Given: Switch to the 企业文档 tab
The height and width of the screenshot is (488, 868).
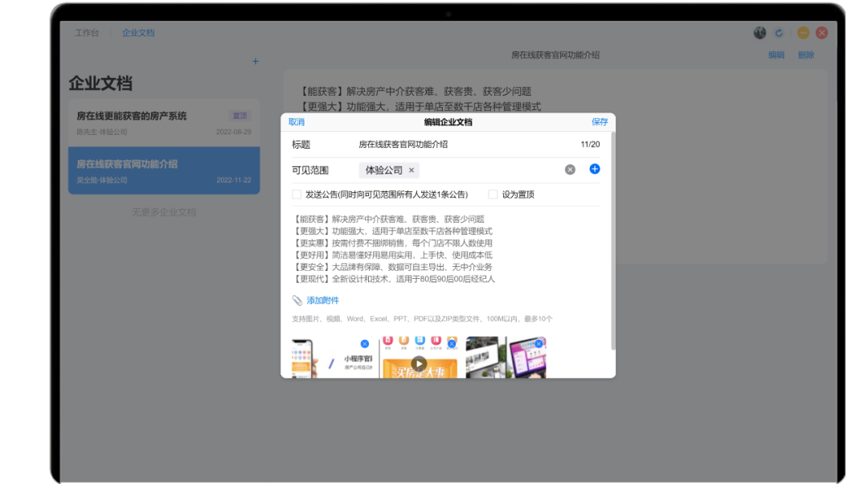Looking at the screenshot, I should pos(138,33).
